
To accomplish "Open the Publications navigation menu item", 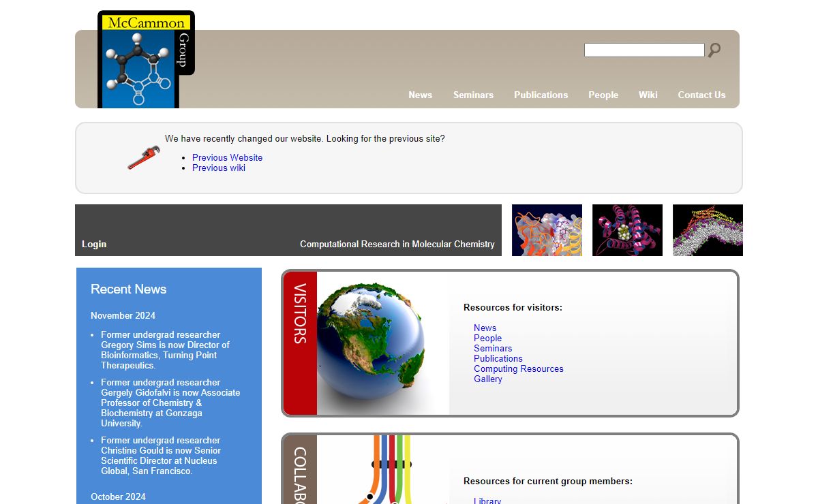I will [x=541, y=95].
